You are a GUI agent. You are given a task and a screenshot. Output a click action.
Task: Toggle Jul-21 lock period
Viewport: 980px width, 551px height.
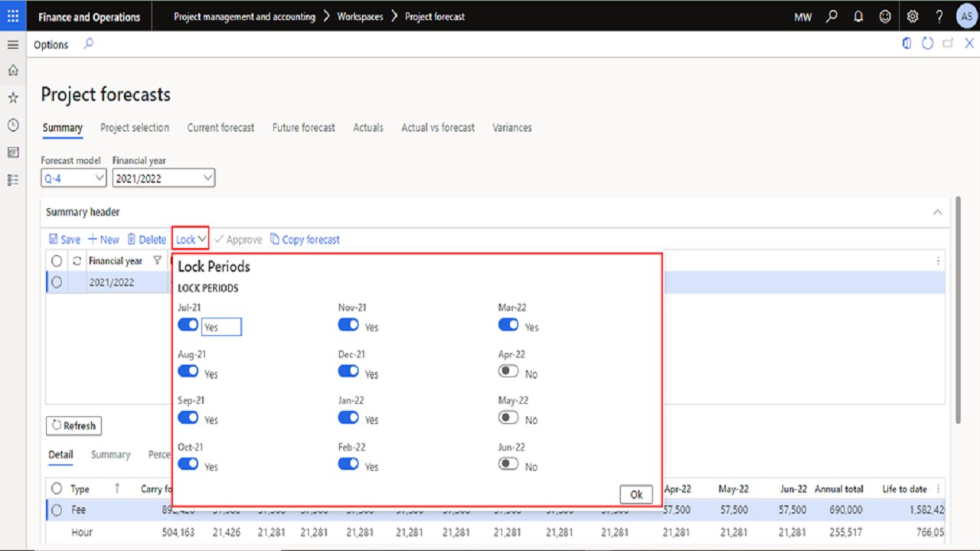coord(188,324)
